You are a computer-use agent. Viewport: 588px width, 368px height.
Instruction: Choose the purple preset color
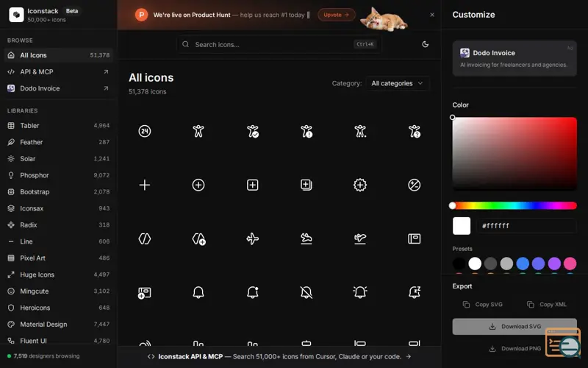(554, 263)
